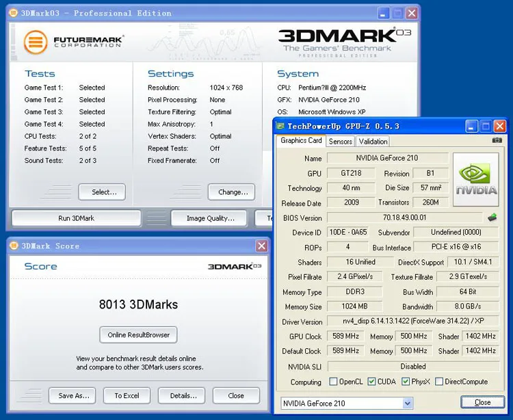Minimize the GPU-Z window
Viewport: 513px width, 420px height.
tap(471, 127)
